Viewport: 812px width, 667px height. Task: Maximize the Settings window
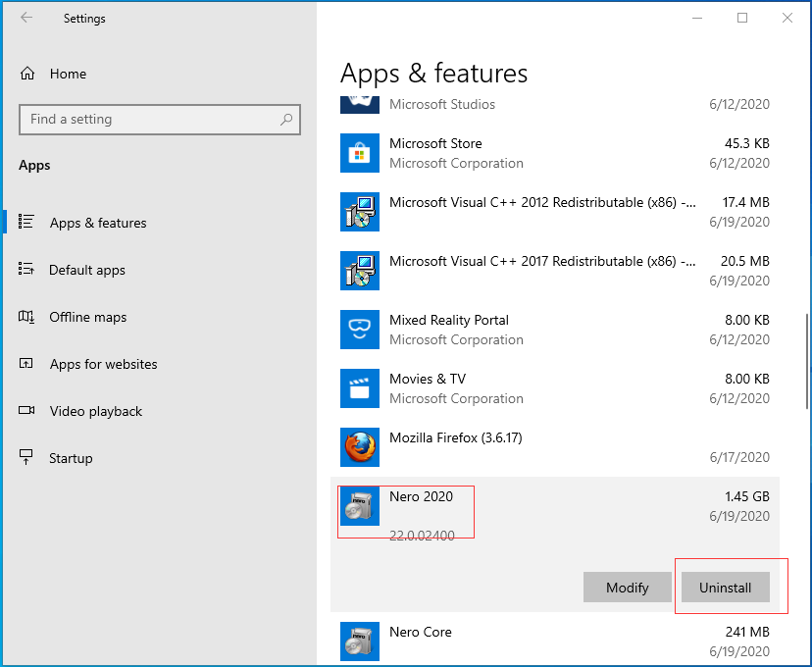(x=742, y=18)
